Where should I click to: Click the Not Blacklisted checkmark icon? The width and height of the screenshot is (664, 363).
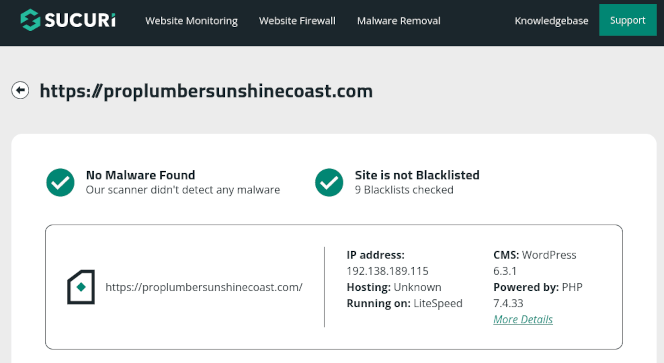click(x=329, y=183)
